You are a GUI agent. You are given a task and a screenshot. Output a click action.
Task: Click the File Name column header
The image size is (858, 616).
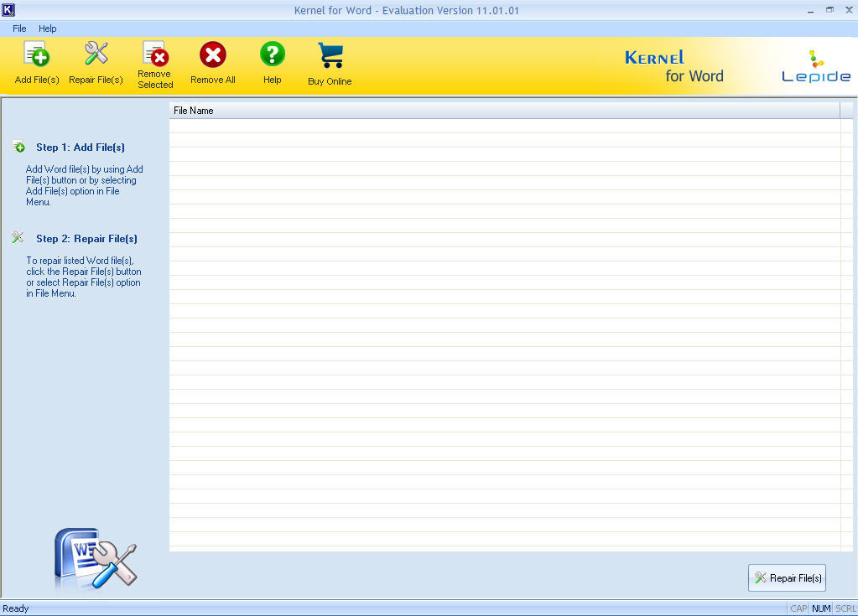tap(504, 111)
